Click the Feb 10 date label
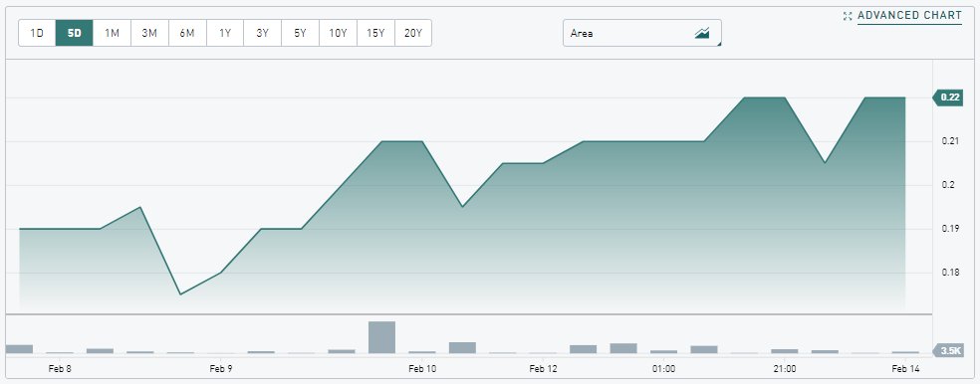980x384 pixels. click(422, 369)
